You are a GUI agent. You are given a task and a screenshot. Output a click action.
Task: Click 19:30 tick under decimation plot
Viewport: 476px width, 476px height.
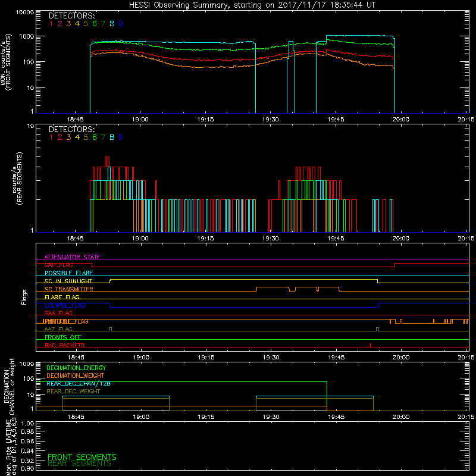coord(271,417)
